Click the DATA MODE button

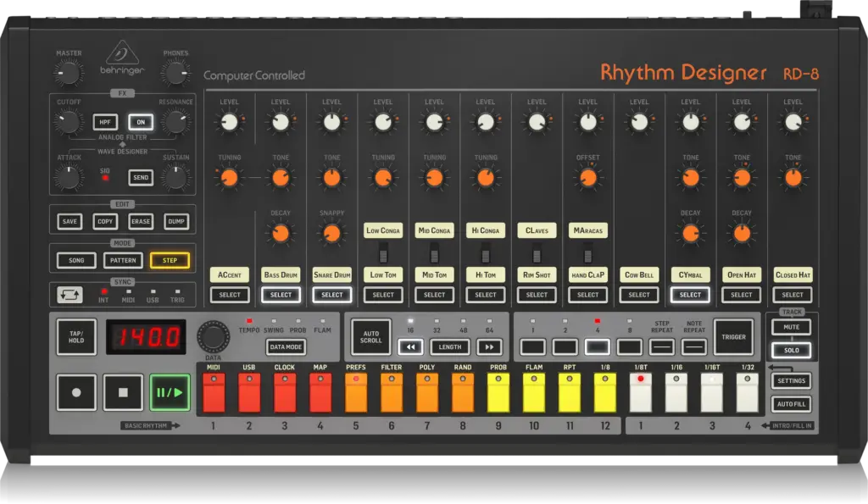pos(286,347)
